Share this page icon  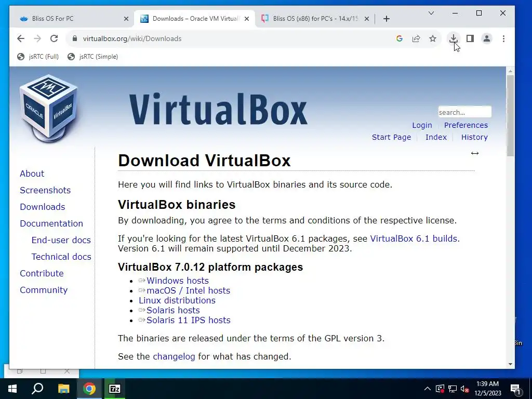[416, 38]
